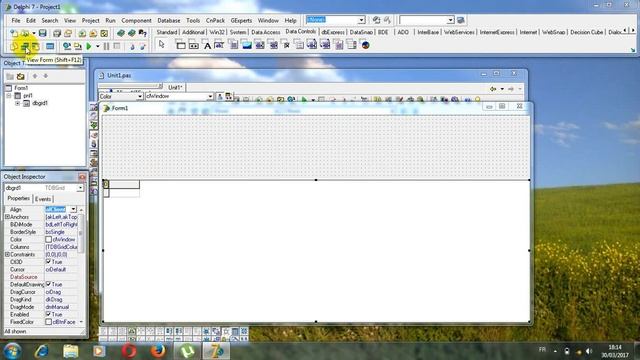Select dbgrd1 in Object TreeView
The height and width of the screenshot is (360, 640).
point(40,103)
